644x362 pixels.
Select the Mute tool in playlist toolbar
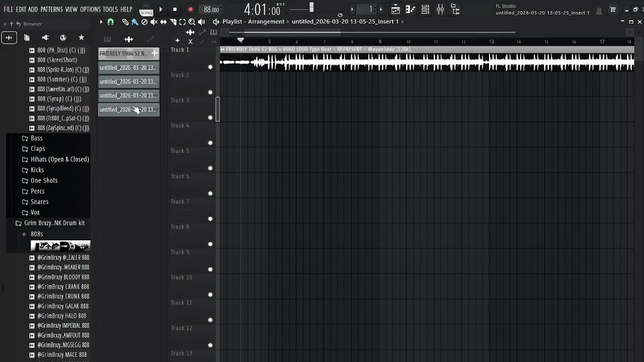pyautogui.click(x=154, y=22)
